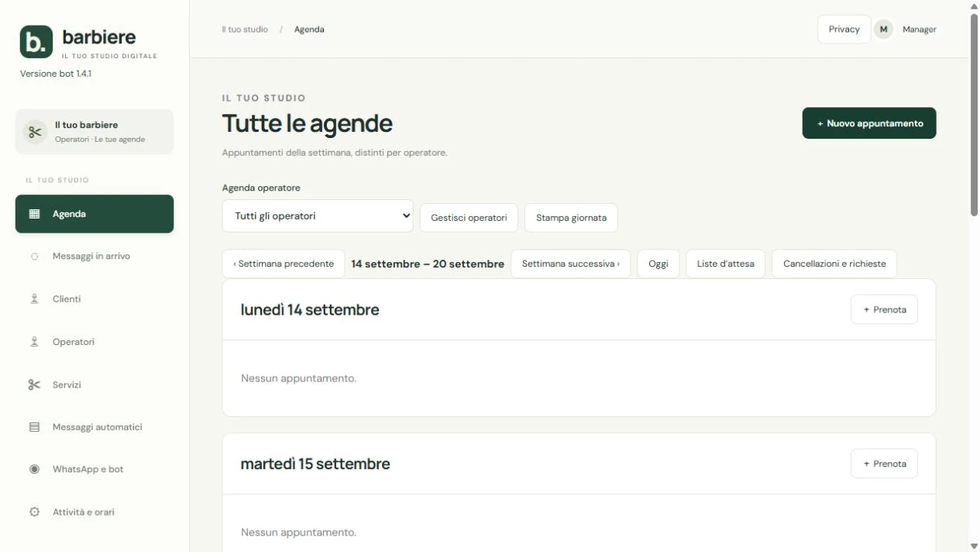This screenshot has height=552, width=980.
Task: Click the M user avatar
Action: (883, 29)
